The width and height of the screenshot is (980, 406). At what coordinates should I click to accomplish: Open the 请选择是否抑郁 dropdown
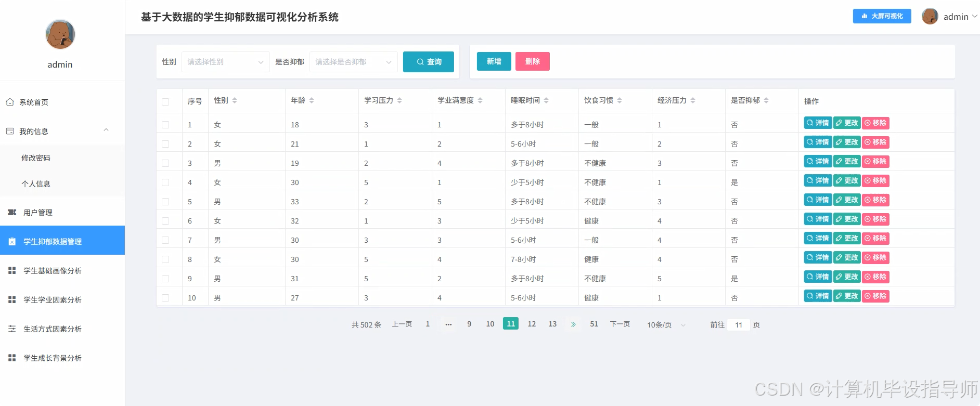(354, 62)
